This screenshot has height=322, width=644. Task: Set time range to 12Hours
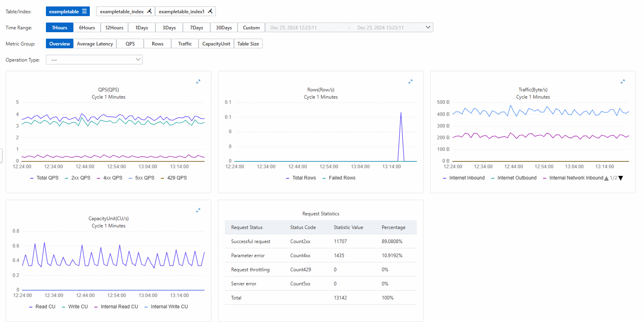114,27
